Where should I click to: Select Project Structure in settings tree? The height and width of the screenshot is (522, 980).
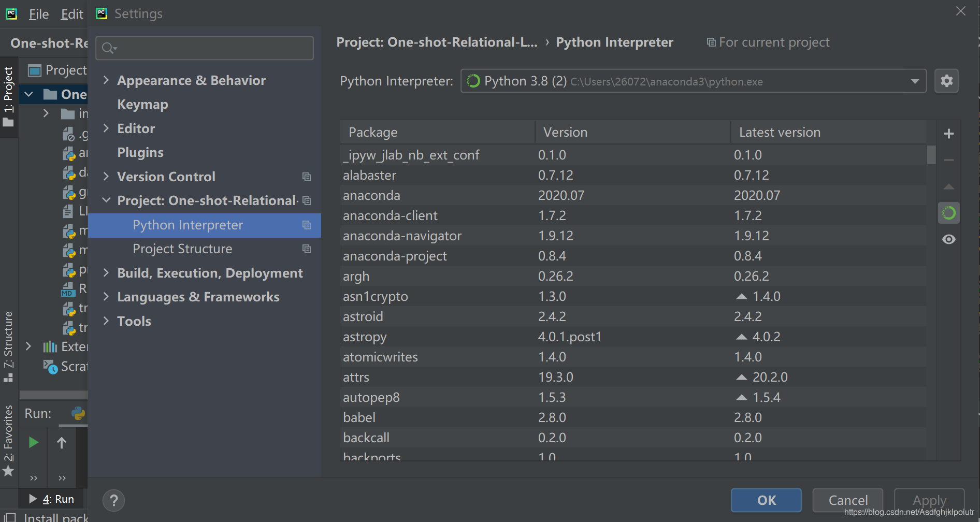(182, 249)
